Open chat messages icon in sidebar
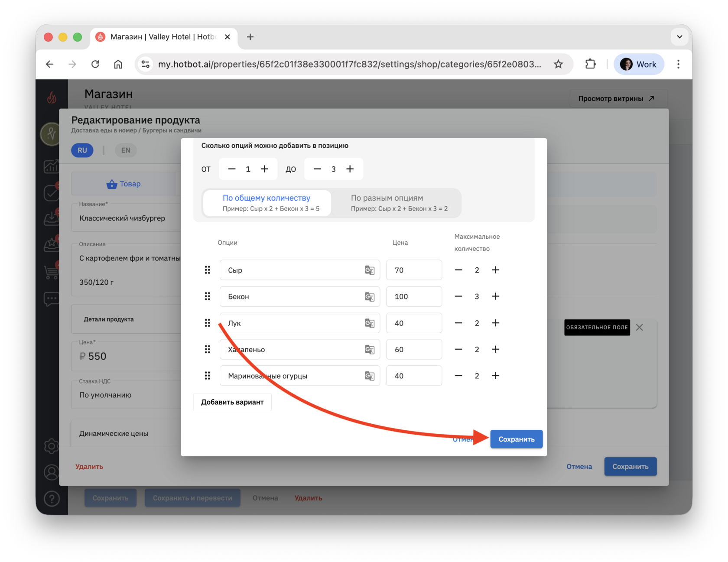The width and height of the screenshot is (728, 562). pyautogui.click(x=52, y=299)
